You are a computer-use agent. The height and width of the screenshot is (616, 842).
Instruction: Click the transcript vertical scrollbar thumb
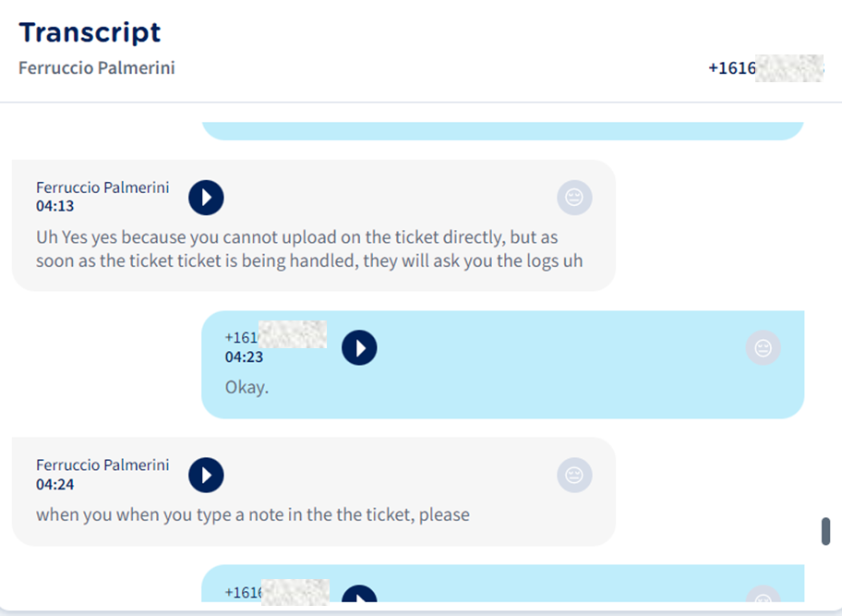tap(826, 532)
